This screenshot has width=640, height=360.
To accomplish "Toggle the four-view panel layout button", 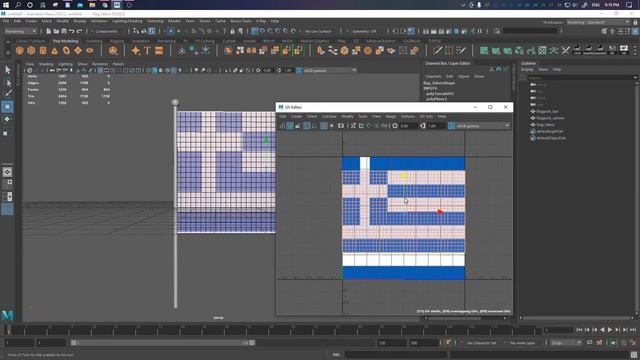I will (x=7, y=184).
